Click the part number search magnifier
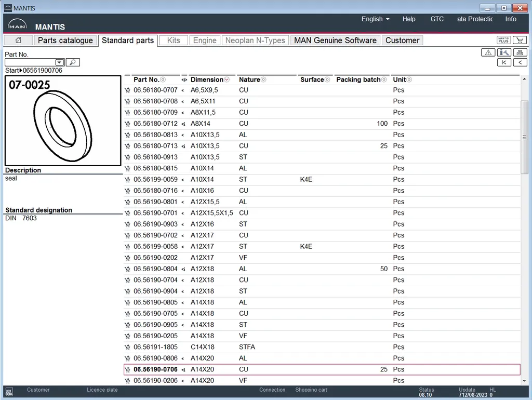The height and width of the screenshot is (400, 532). [73, 62]
